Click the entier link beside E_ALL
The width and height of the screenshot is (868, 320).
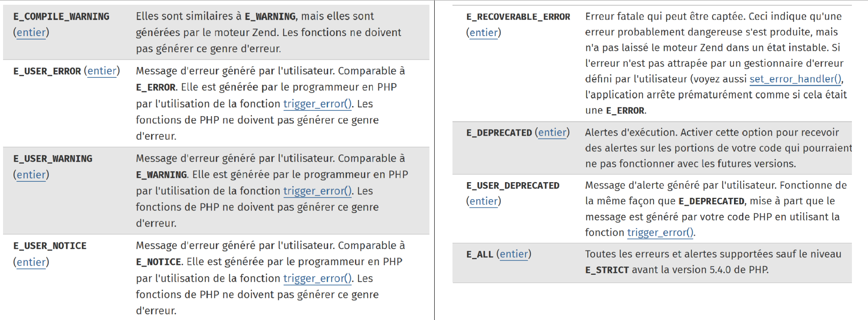514,254
